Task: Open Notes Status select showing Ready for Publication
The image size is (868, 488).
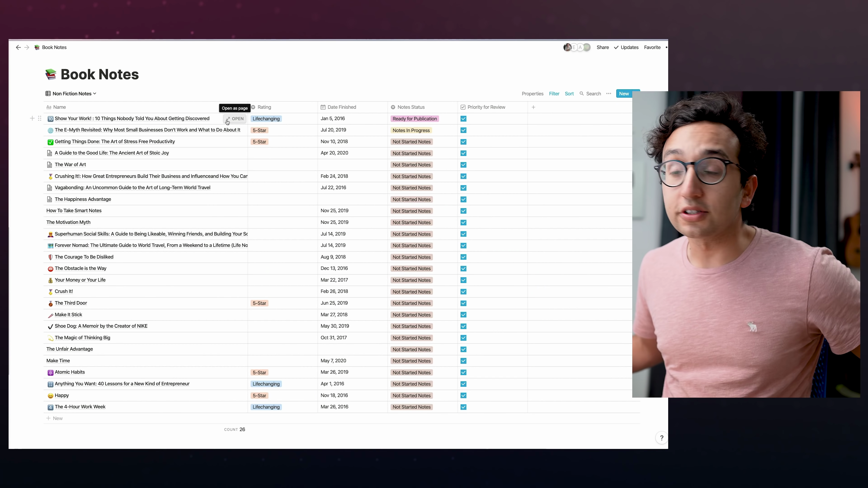Action: pyautogui.click(x=415, y=119)
